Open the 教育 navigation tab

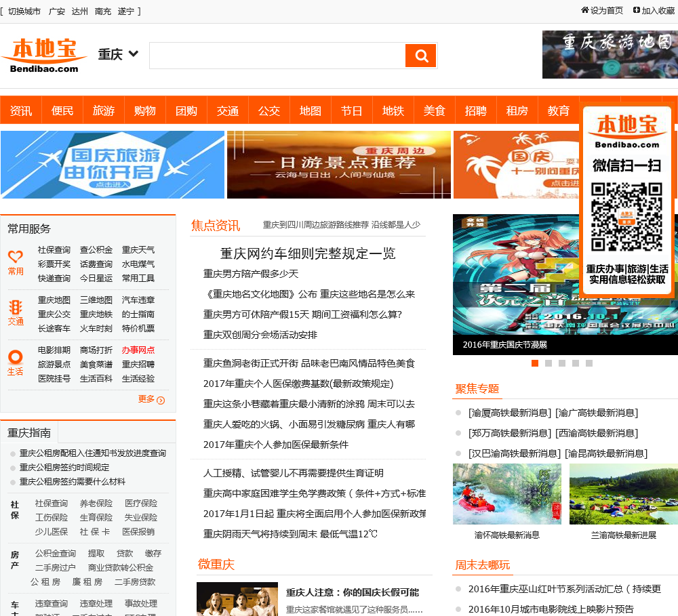coord(559,110)
